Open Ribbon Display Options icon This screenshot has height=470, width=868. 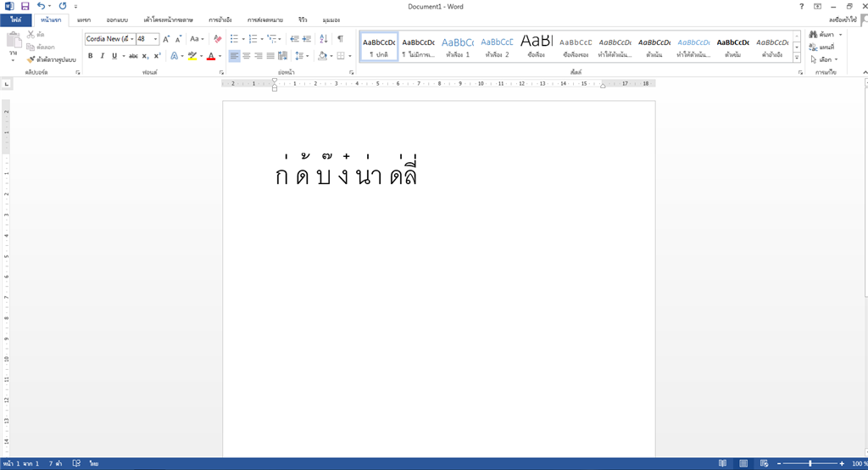[818, 6]
